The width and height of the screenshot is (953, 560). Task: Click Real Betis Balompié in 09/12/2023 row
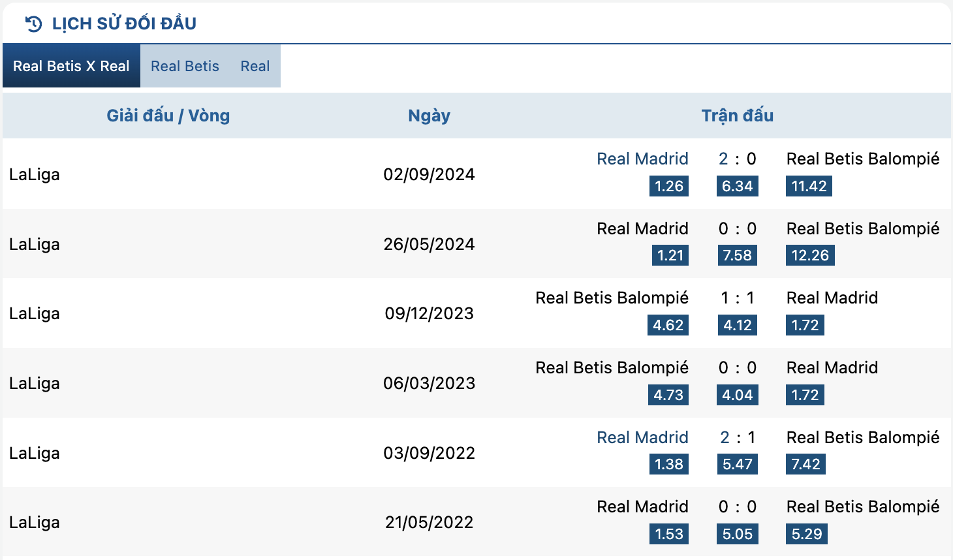[x=612, y=298]
